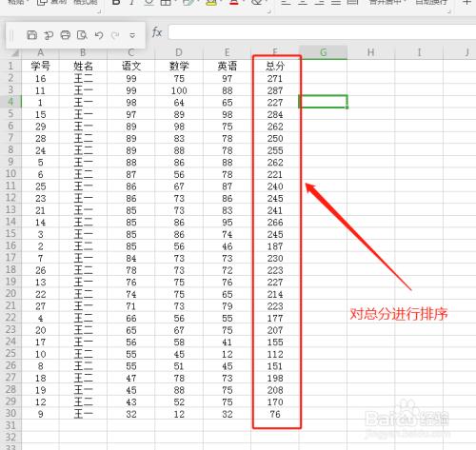
Task: Select the math score cell 100
Action: tap(179, 90)
